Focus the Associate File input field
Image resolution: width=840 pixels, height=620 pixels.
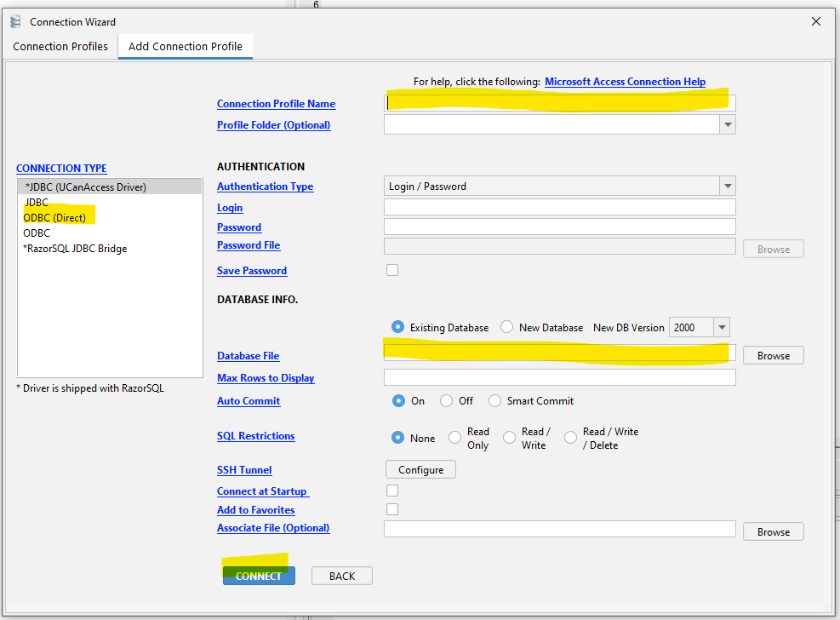(560, 529)
